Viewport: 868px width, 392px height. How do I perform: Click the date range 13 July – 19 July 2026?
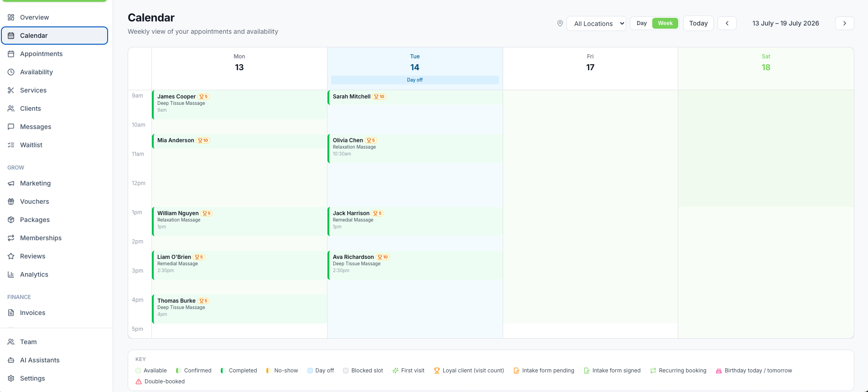pos(785,23)
